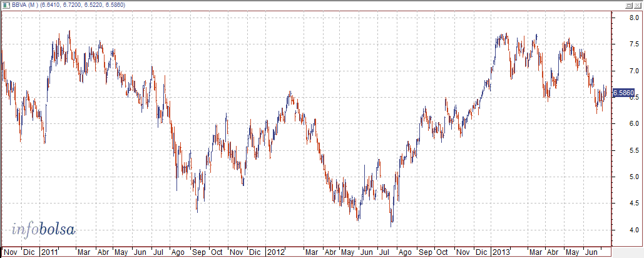
Task: Click the Dic label just before 2013
Action: pos(481,252)
